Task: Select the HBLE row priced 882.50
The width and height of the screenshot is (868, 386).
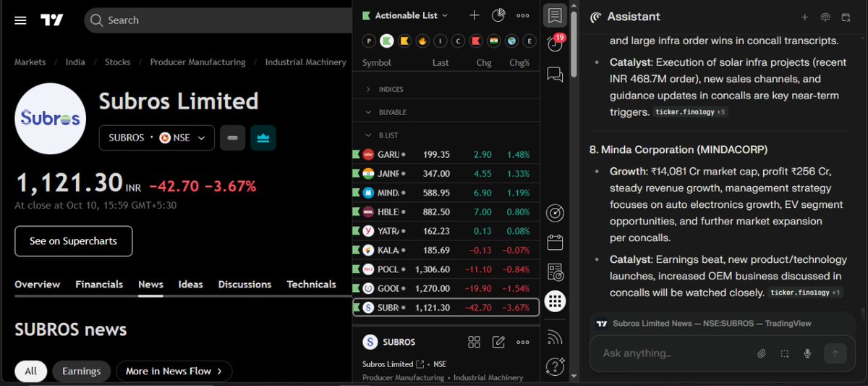Action: point(446,211)
